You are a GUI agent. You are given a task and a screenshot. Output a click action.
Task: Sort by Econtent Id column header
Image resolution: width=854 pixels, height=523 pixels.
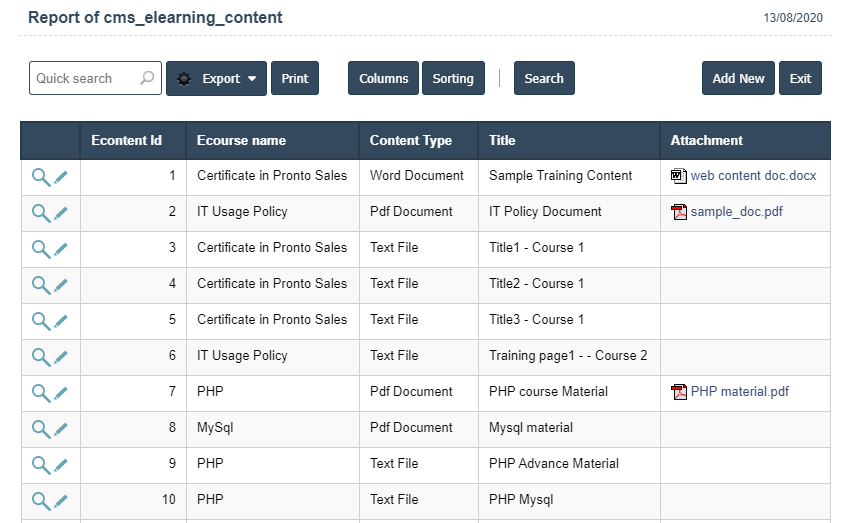(x=126, y=141)
